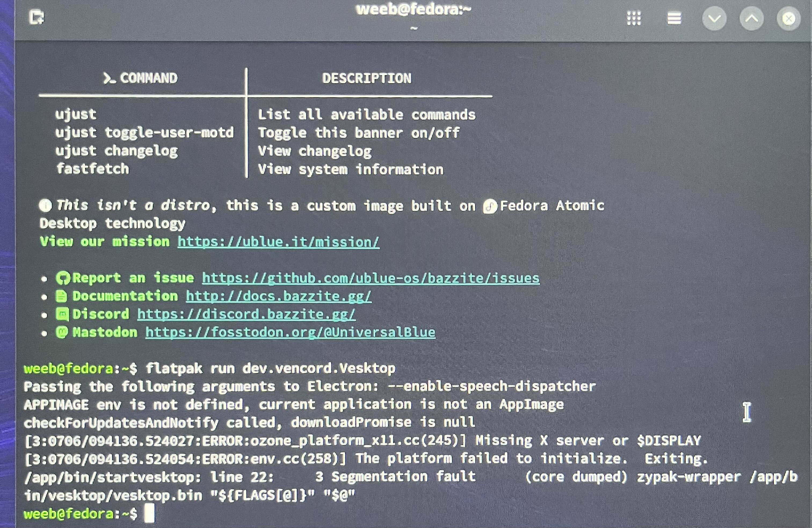Click the Fedora logo icon before Fedora Atomic
The height and width of the screenshot is (528, 812).
[490, 206]
